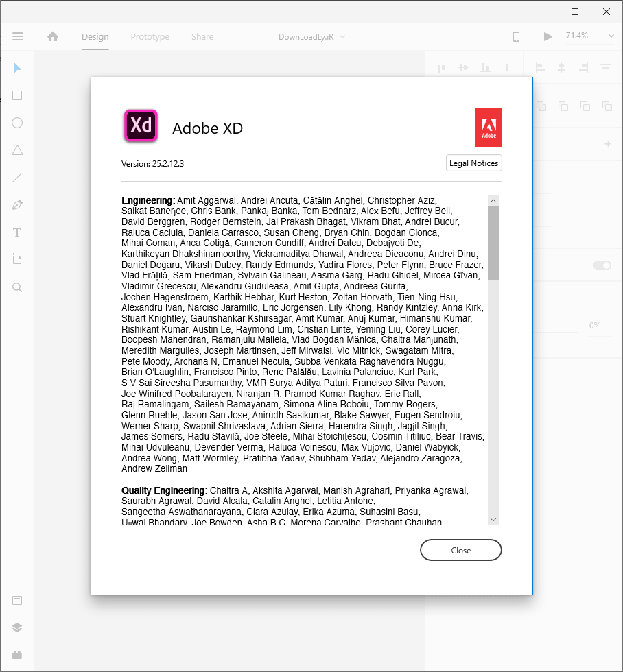Click the credits scrollbar down arrow

[x=493, y=520]
